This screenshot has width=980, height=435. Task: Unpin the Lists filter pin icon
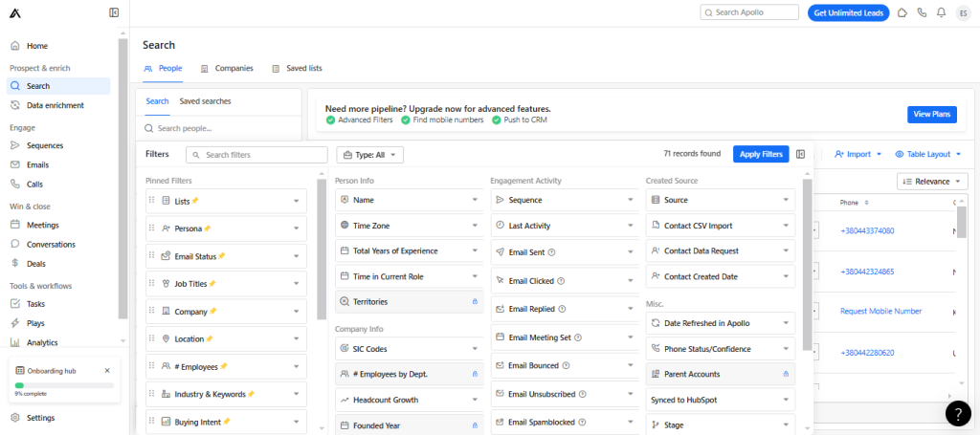pyautogui.click(x=195, y=201)
